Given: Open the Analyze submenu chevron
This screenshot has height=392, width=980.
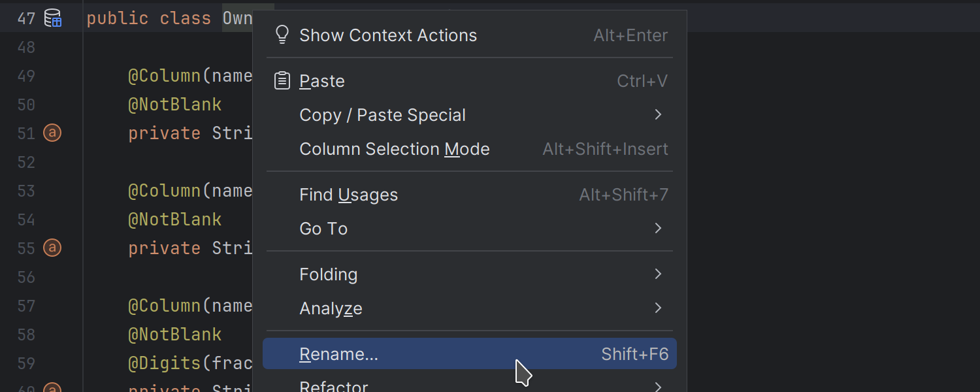Looking at the screenshot, I should click(659, 308).
